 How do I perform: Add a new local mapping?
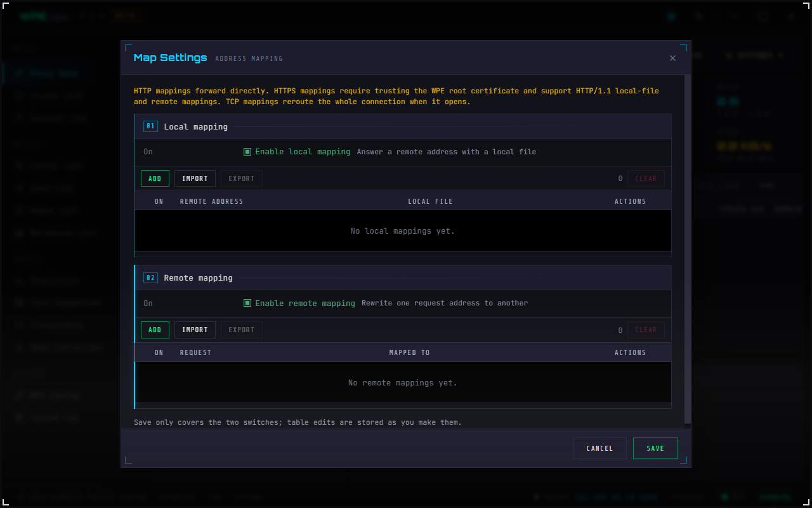click(x=155, y=178)
